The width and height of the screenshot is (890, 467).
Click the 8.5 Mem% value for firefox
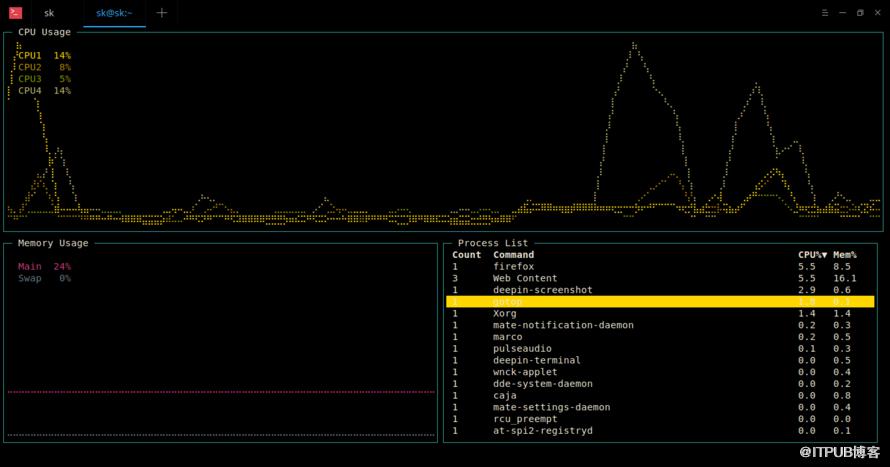(842, 266)
